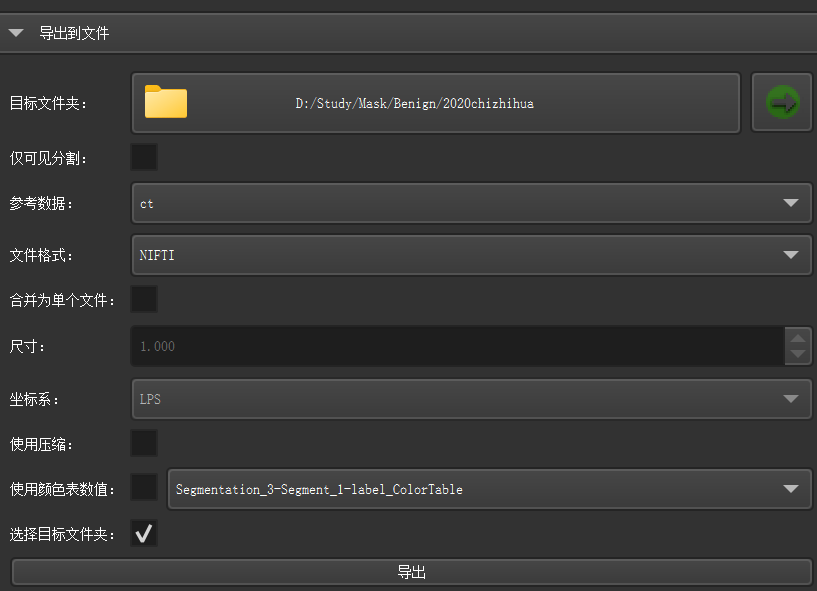The height and width of the screenshot is (591, 817).
Task: Click the dropdown arrow of 文件格式
Action: pos(791,255)
